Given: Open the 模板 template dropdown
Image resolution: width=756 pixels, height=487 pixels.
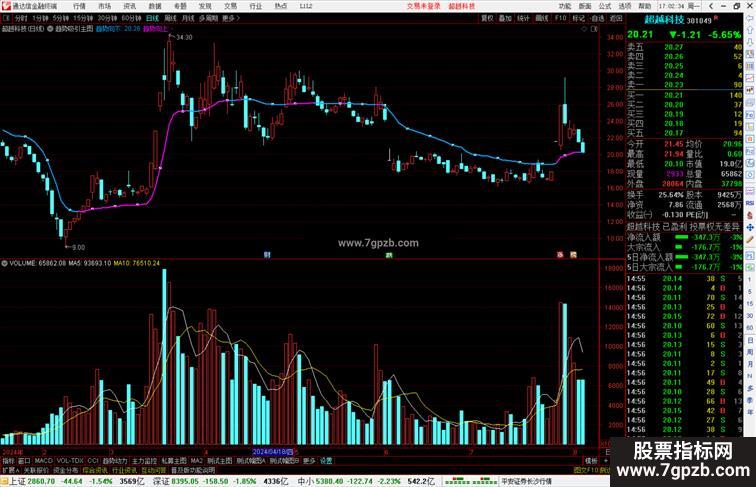Looking at the screenshot, I should (591, 461).
